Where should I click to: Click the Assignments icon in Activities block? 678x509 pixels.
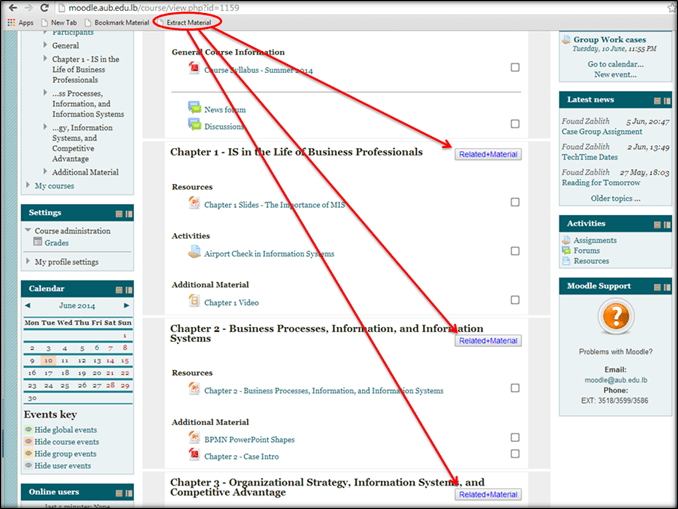click(x=566, y=240)
